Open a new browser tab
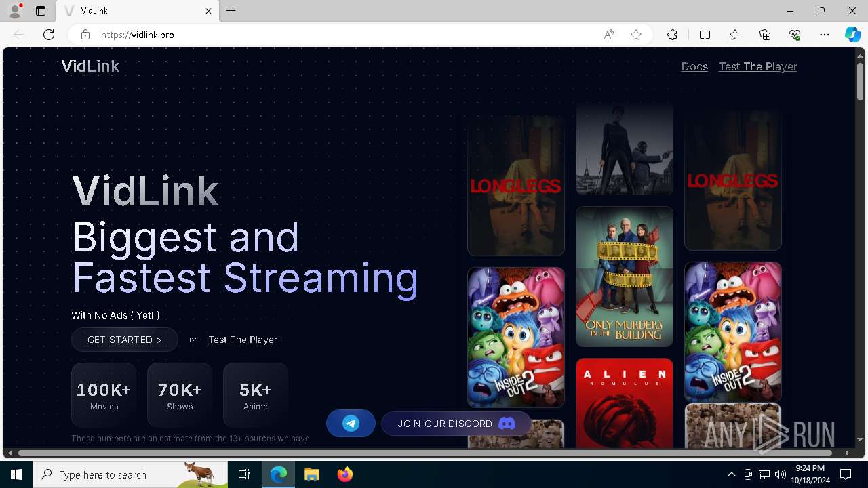Image resolution: width=868 pixels, height=488 pixels. pyautogui.click(x=231, y=11)
